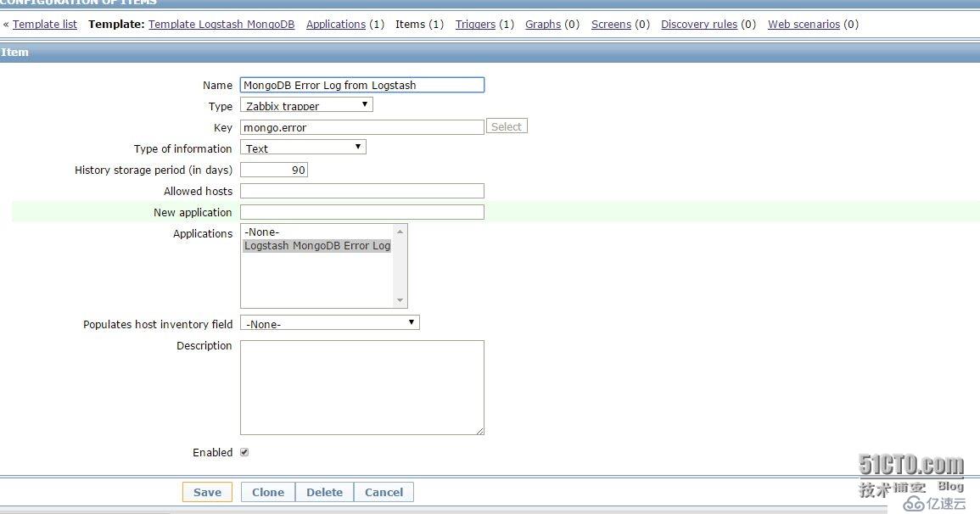Open Template Logstash MongoDB link
This screenshot has width=980, height=514.
point(221,25)
